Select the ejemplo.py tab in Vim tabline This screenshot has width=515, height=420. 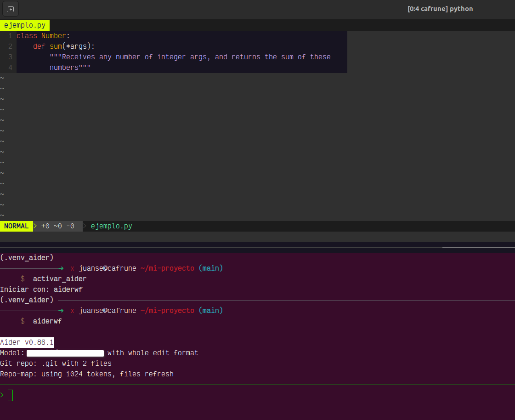tap(25, 25)
